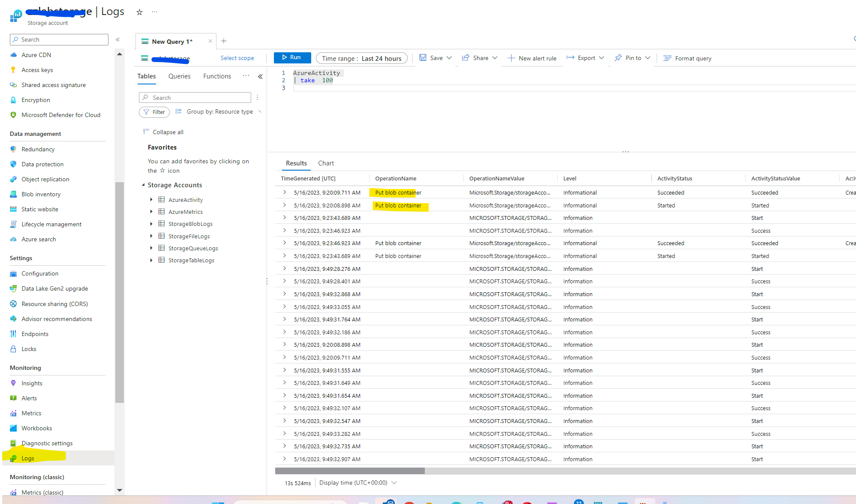Screen dimensions: 856x504
Task: Click Format query
Action: 688,58
